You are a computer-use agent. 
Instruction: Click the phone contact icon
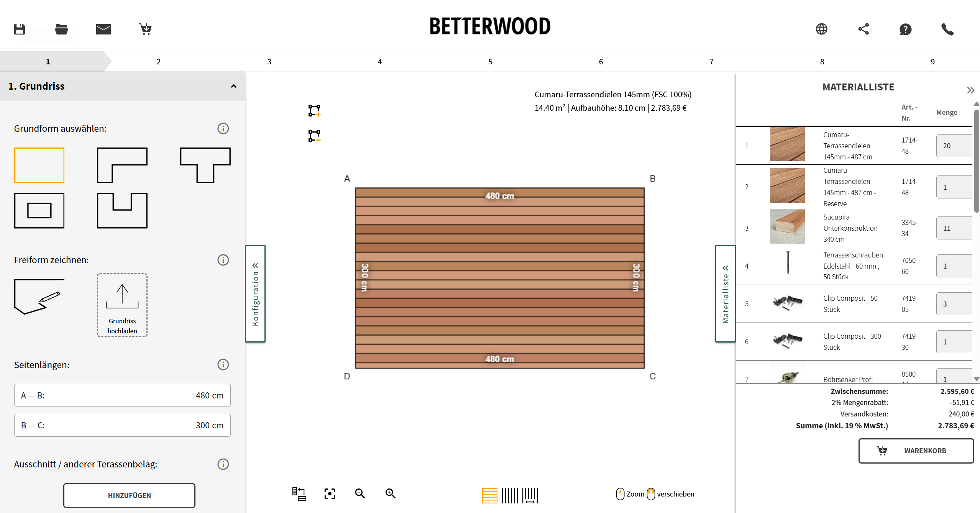pyautogui.click(x=947, y=29)
